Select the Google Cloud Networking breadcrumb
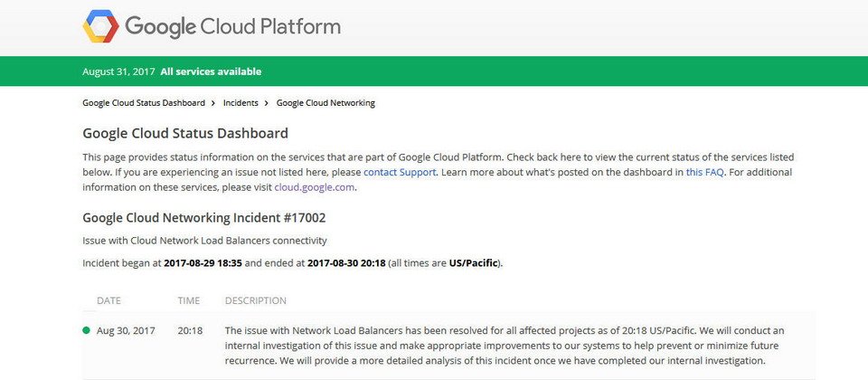The image size is (868, 380). coord(325,103)
